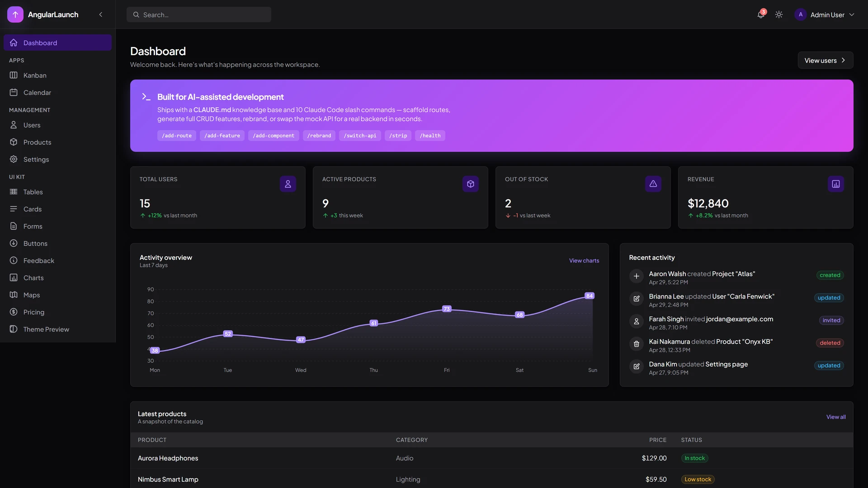The height and width of the screenshot is (488, 868).
Task: Select the /add-component command chip
Action: [274, 136]
